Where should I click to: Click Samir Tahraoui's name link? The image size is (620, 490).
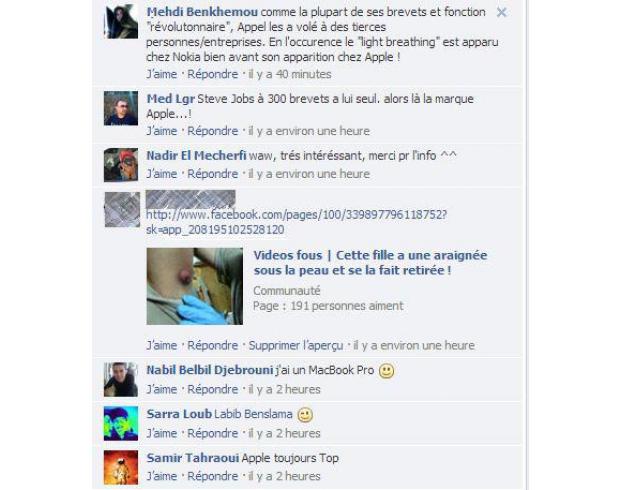point(193,458)
